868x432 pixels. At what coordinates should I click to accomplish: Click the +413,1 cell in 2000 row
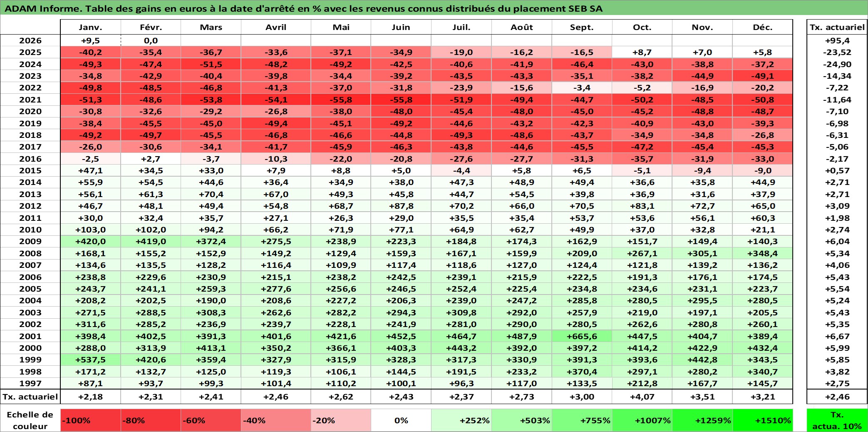211,348
